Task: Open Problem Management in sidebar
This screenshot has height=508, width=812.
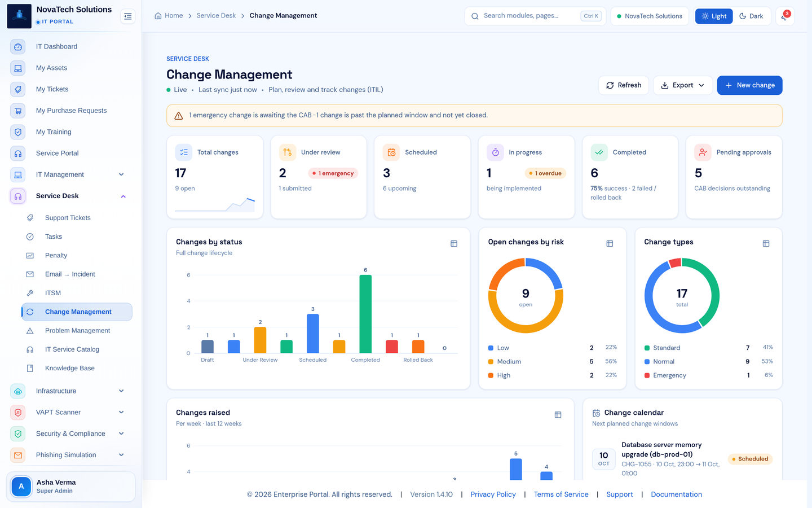Action: (x=77, y=331)
